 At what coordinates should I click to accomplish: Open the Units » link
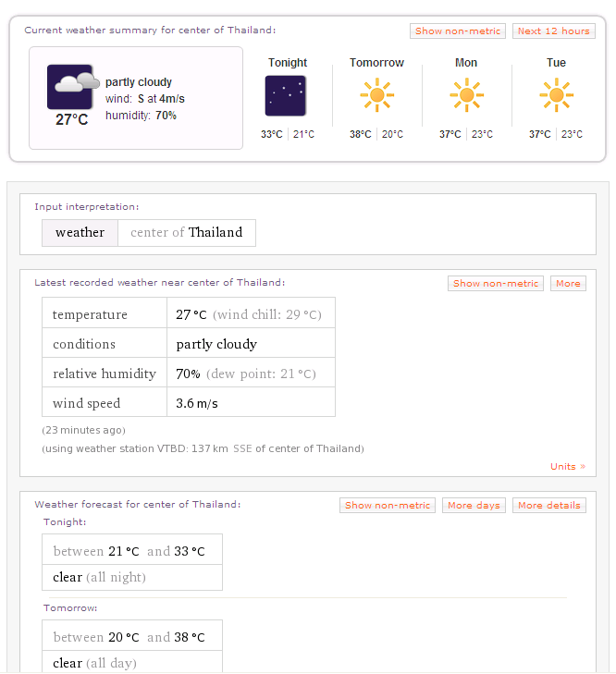tap(567, 467)
